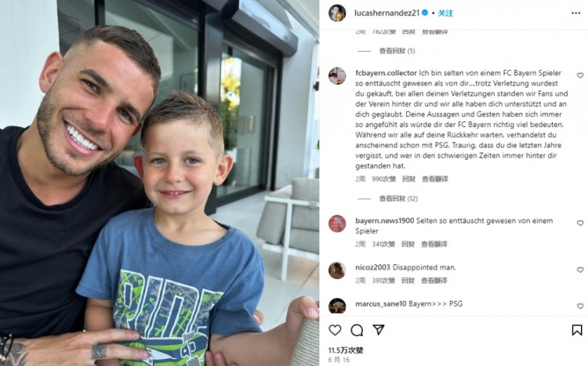Image resolution: width=588 pixels, height=366 pixels.
Task: Like the post with the heart icon
Action: pos(335,330)
